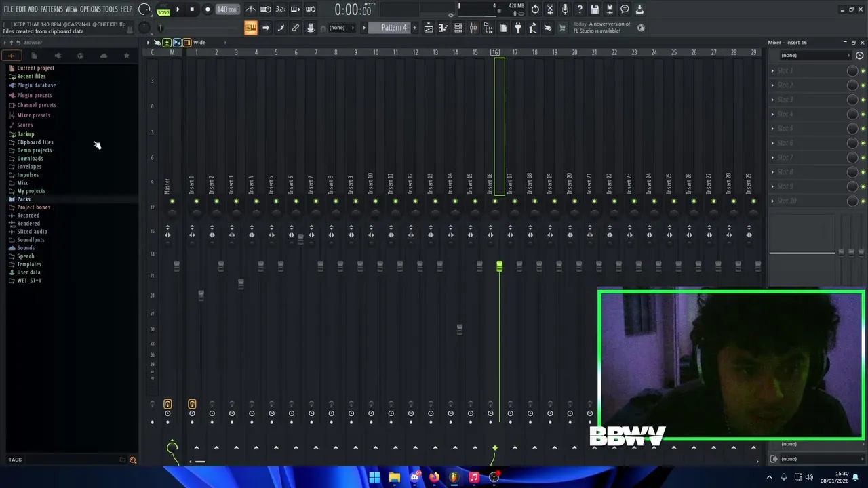Toggle mute LED on Insert 16

click(495, 201)
